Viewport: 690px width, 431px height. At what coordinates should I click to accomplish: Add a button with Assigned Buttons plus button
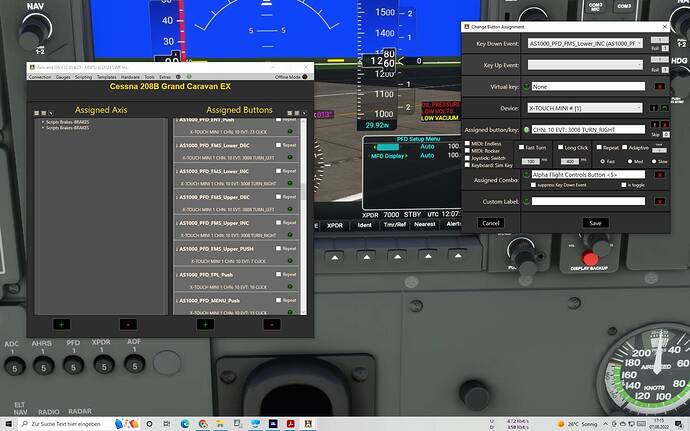205,324
